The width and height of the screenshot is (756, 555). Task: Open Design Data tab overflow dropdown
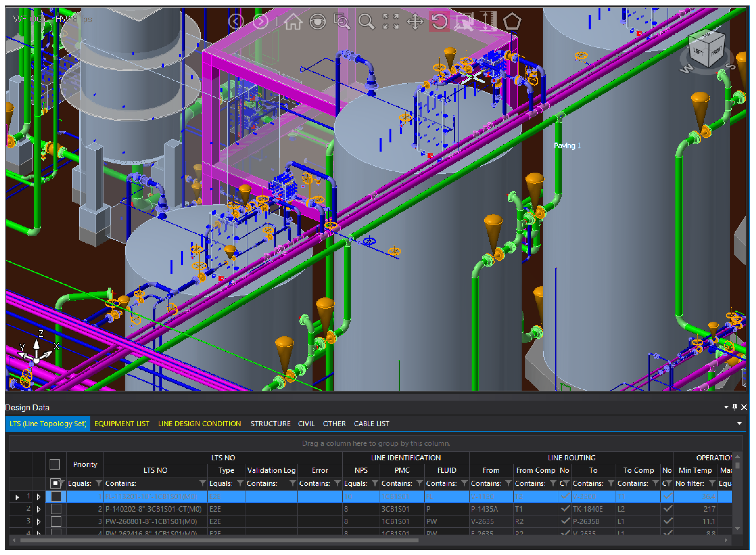(x=740, y=424)
